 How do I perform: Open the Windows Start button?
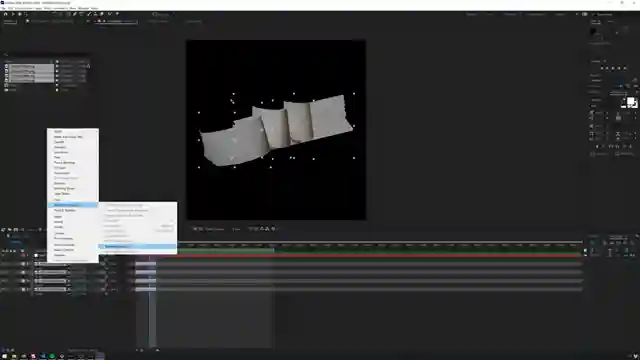pos(4,356)
